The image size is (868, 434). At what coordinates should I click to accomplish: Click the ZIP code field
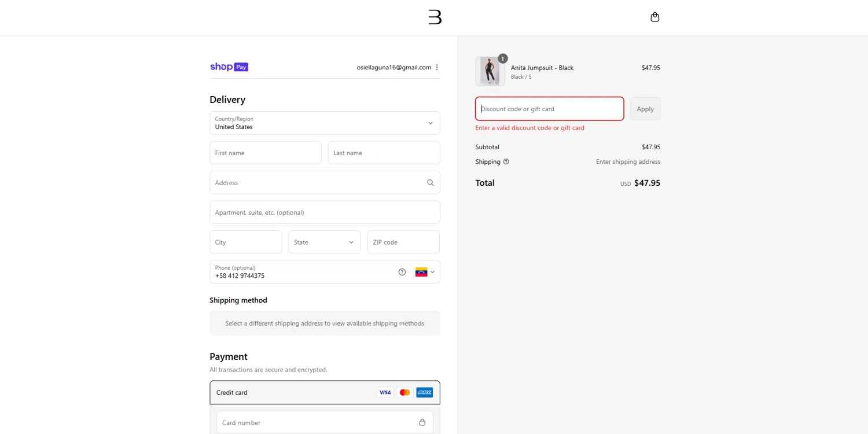(x=403, y=242)
